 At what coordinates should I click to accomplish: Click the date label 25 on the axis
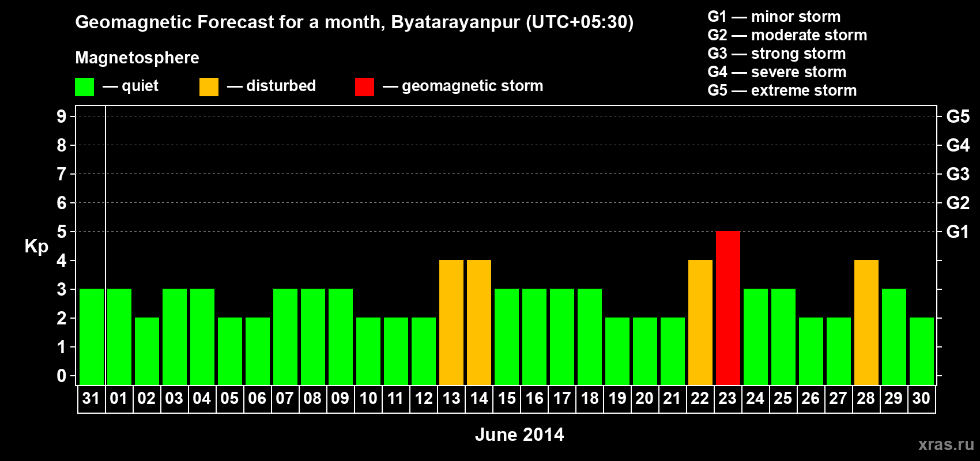point(783,398)
